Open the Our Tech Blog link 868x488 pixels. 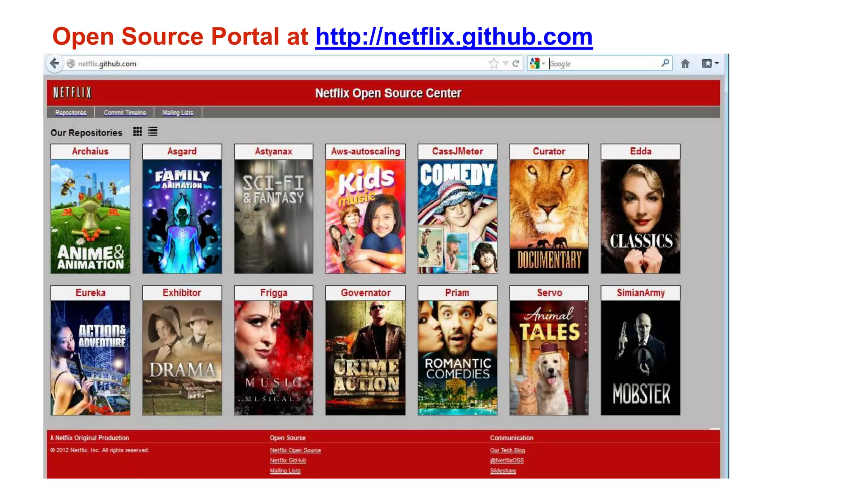point(507,450)
